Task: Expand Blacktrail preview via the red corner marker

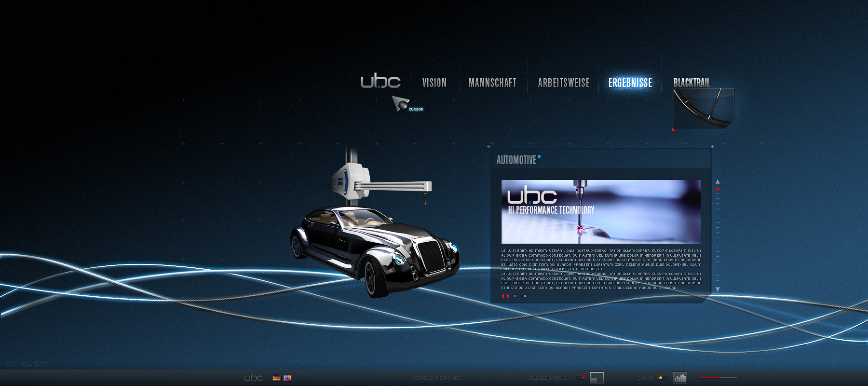Action: [x=674, y=129]
